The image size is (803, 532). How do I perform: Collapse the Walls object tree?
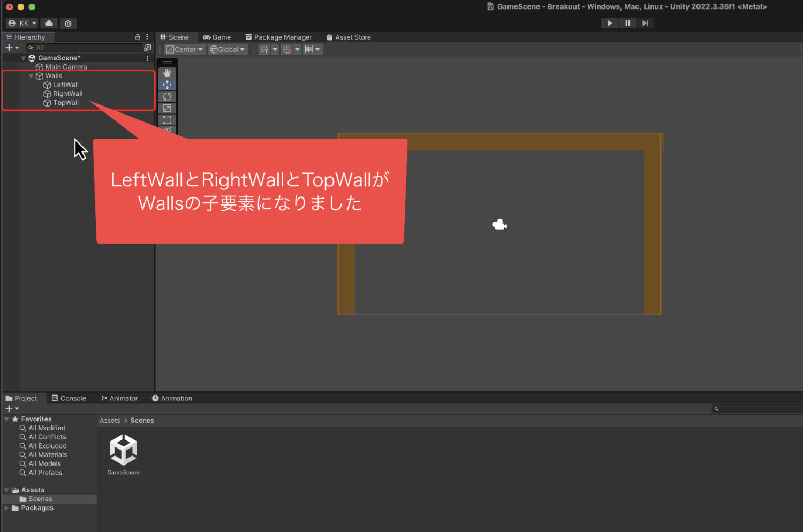pos(31,76)
